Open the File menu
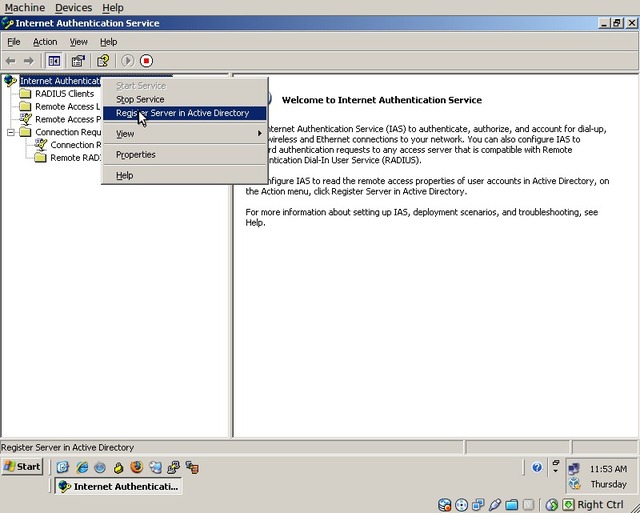This screenshot has height=513, width=640. coord(14,42)
